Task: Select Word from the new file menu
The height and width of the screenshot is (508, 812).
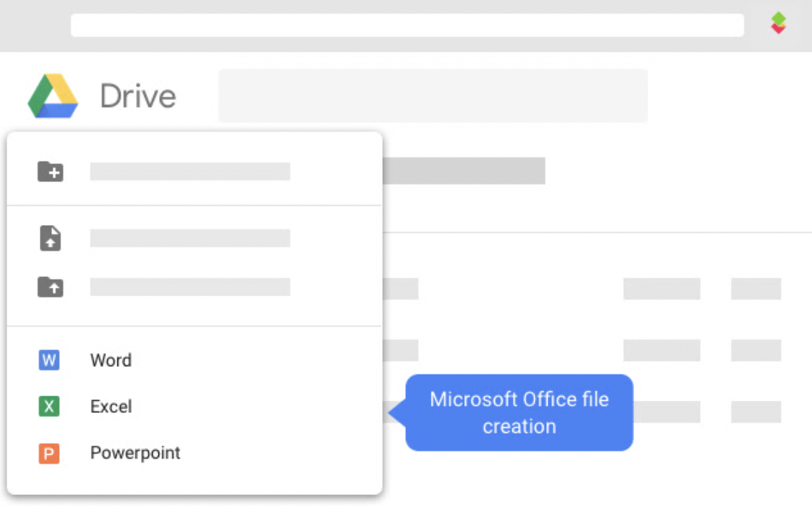Action: click(x=111, y=360)
